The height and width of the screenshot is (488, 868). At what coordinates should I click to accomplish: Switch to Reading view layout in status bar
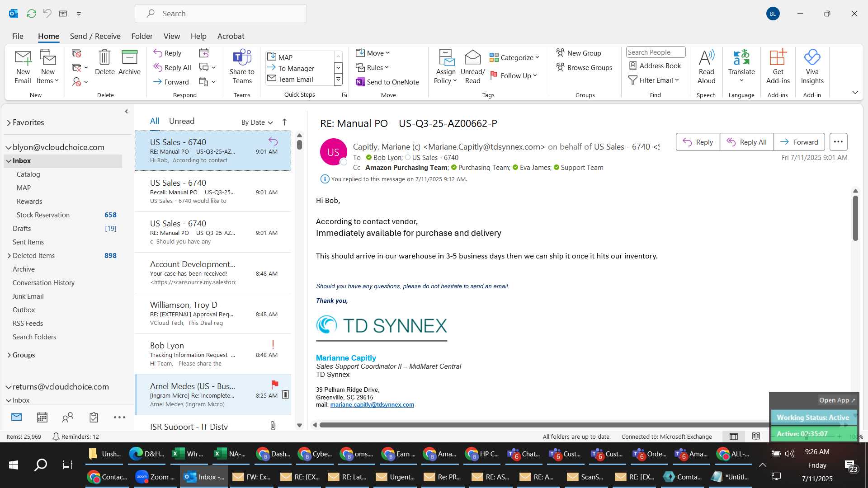click(756, 436)
